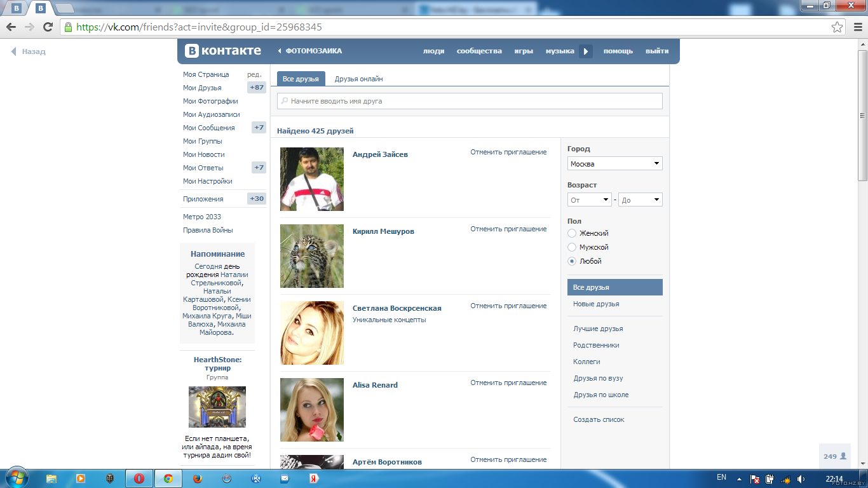The height and width of the screenshot is (488, 868).
Task: Select Мужской gender radio button
Action: [x=572, y=247]
